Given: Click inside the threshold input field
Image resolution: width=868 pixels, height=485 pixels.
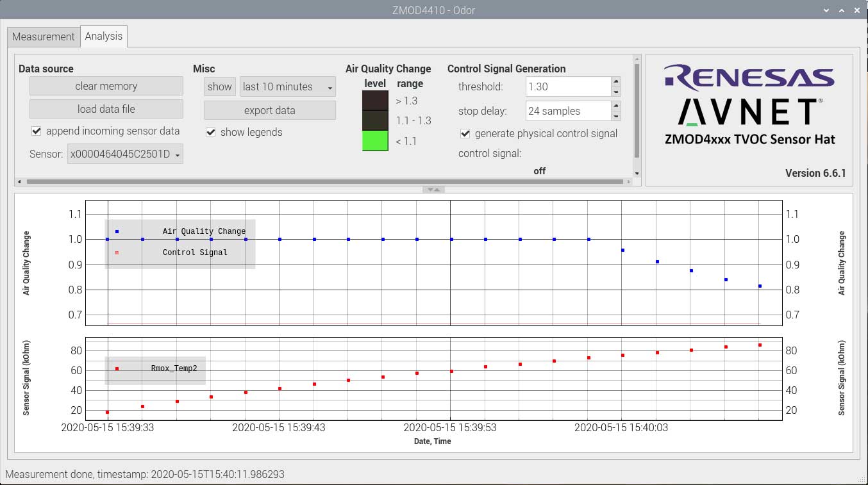Looking at the screenshot, I should pos(567,87).
